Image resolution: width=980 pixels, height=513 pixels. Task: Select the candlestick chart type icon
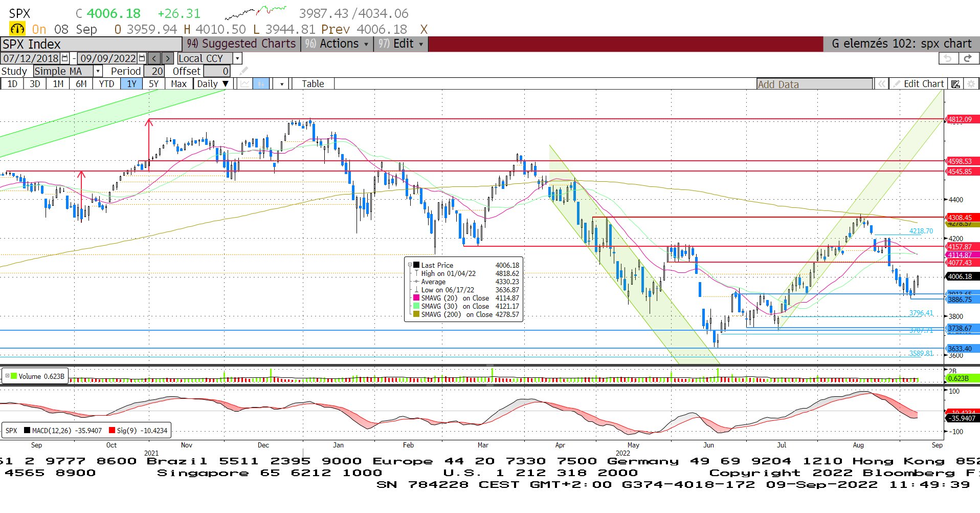(x=261, y=84)
